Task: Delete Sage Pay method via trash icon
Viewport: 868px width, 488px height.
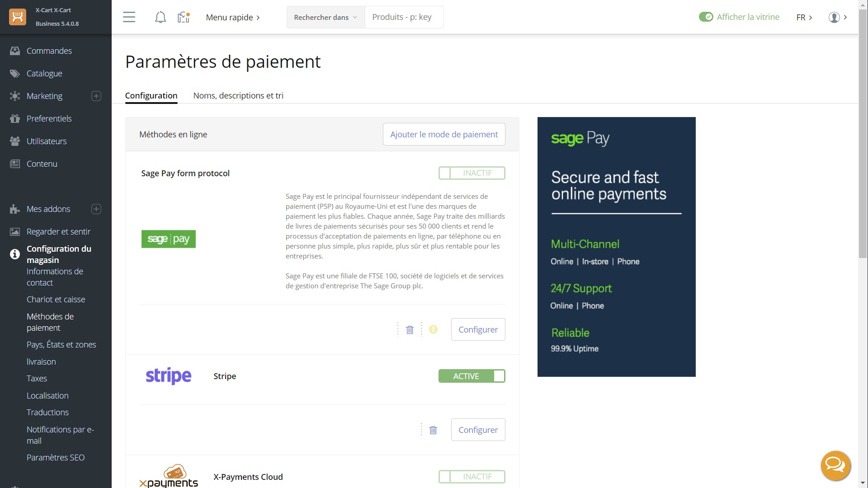Action: click(410, 330)
